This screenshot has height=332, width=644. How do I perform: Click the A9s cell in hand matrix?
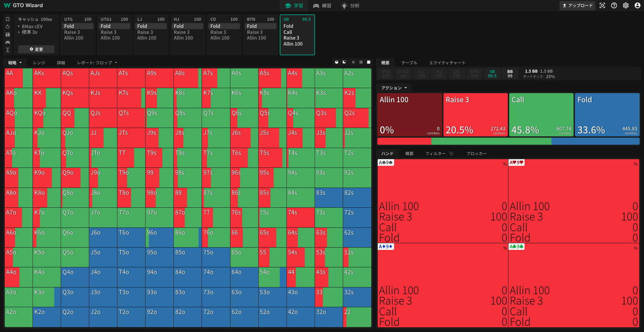[159, 78]
